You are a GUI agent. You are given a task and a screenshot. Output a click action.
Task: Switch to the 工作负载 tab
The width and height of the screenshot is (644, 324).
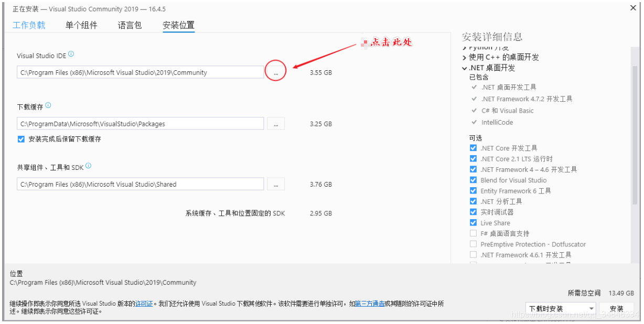pos(29,25)
